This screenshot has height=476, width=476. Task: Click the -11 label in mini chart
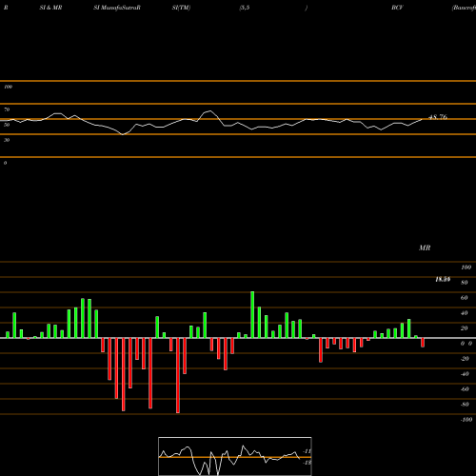(x=307, y=451)
